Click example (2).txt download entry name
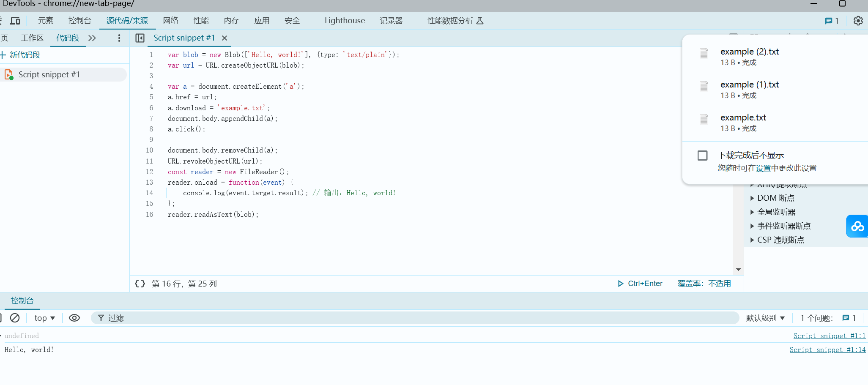 click(750, 52)
